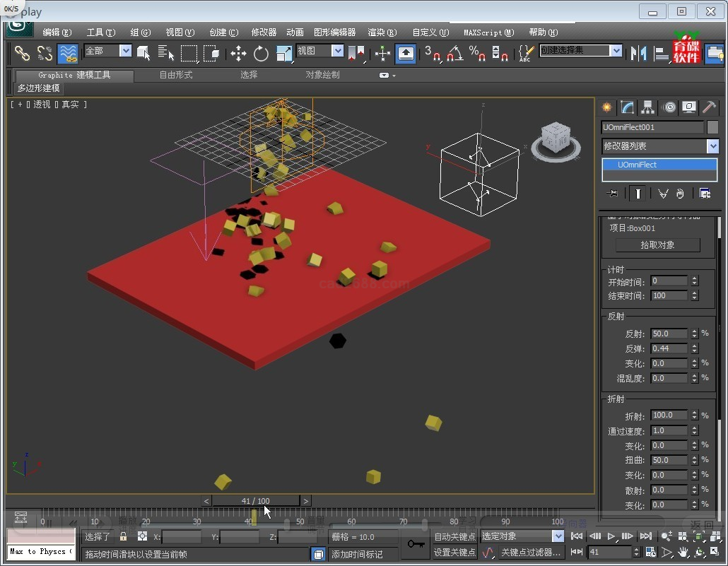728x566 pixels.
Task: Open the Motion panel wheel icon
Action: (x=669, y=107)
